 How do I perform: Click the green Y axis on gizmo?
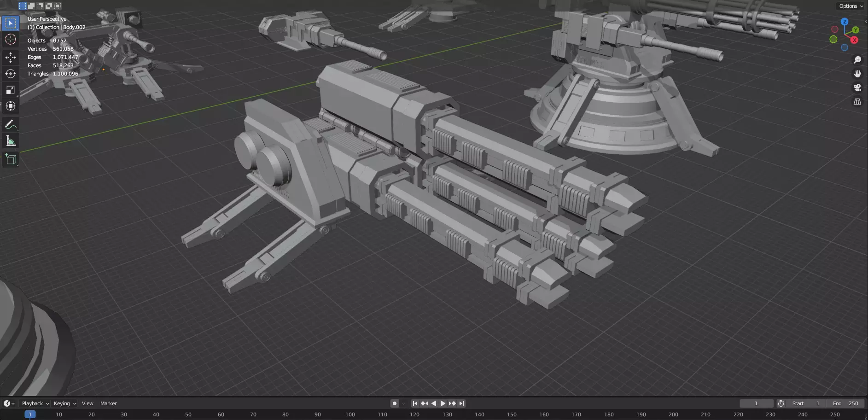tap(856, 30)
